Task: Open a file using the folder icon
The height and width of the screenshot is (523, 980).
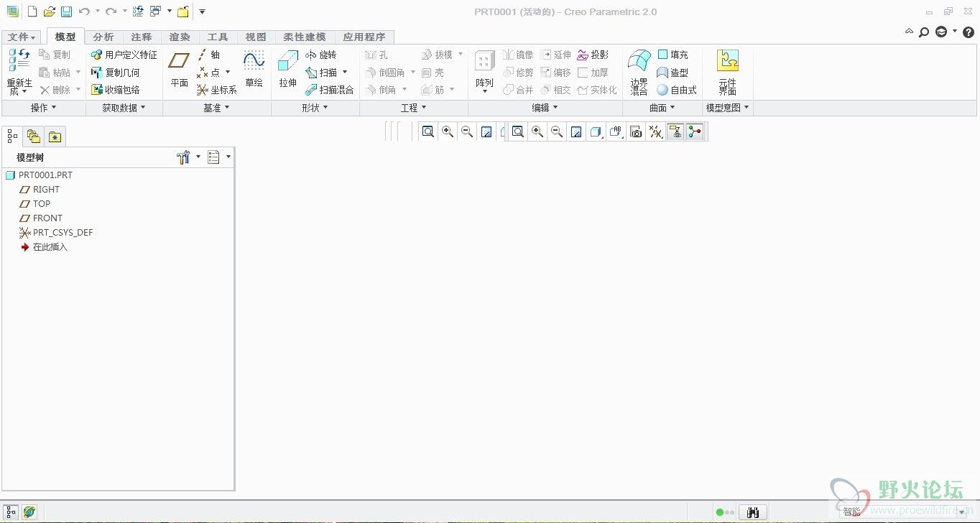Action: click(x=49, y=11)
